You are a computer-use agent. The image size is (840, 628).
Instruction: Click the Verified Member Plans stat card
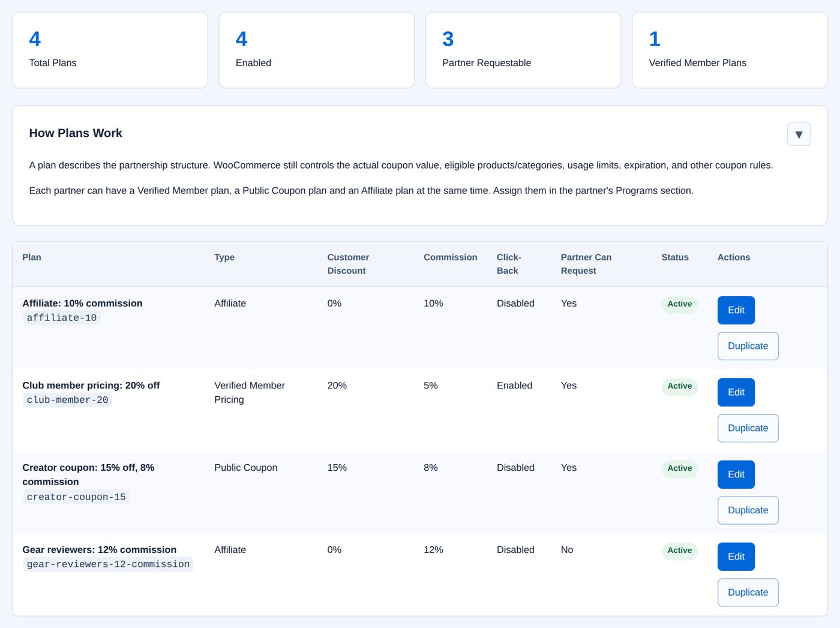[730, 50]
